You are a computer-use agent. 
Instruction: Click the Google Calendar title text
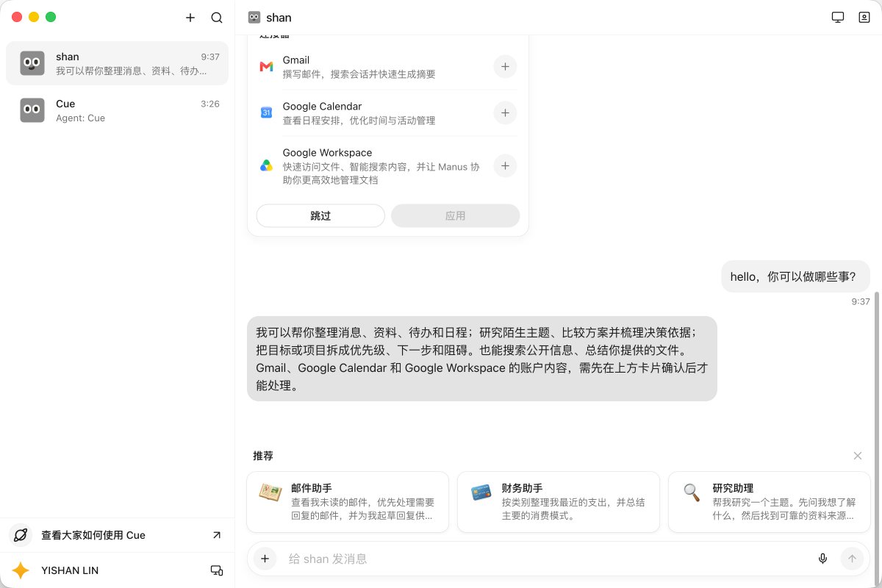tap(322, 107)
